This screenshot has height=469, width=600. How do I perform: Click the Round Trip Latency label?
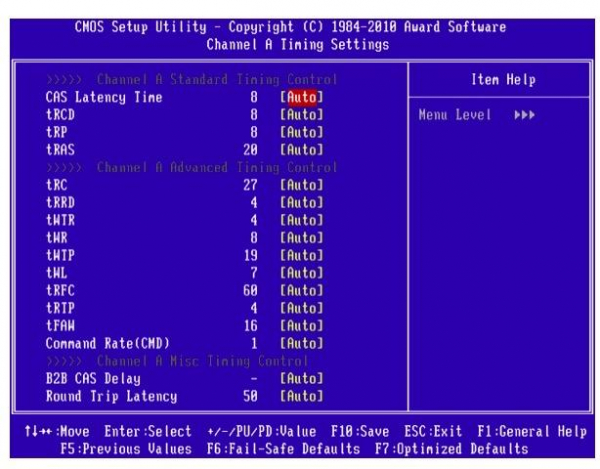(x=111, y=396)
